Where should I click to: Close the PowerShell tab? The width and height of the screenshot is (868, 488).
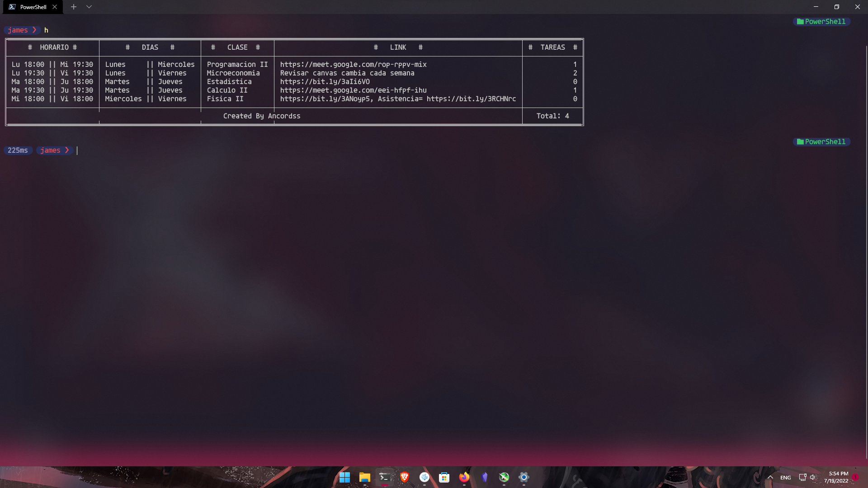55,7
